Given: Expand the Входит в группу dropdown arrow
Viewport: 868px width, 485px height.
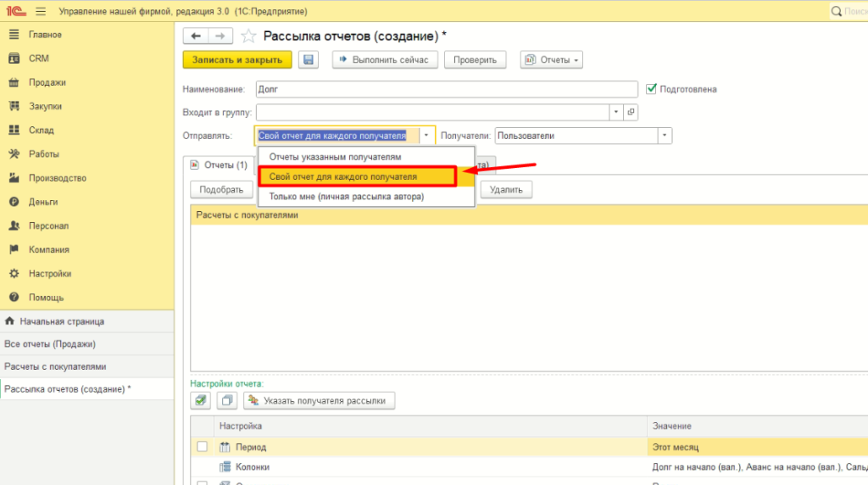Looking at the screenshot, I should pyautogui.click(x=615, y=113).
